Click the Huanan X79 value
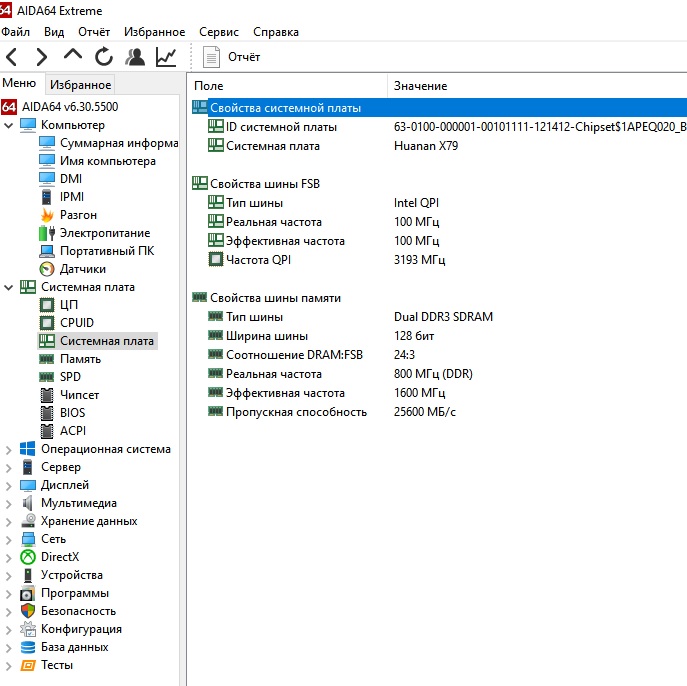This screenshot has width=687, height=686. [x=426, y=146]
